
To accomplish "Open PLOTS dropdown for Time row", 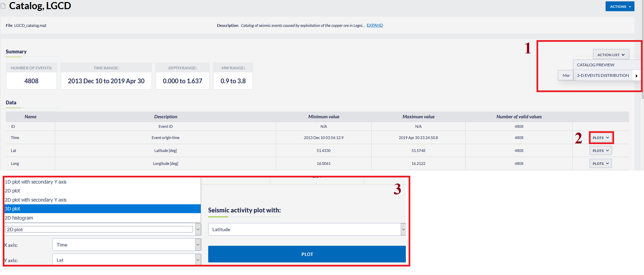I will tap(600, 138).
